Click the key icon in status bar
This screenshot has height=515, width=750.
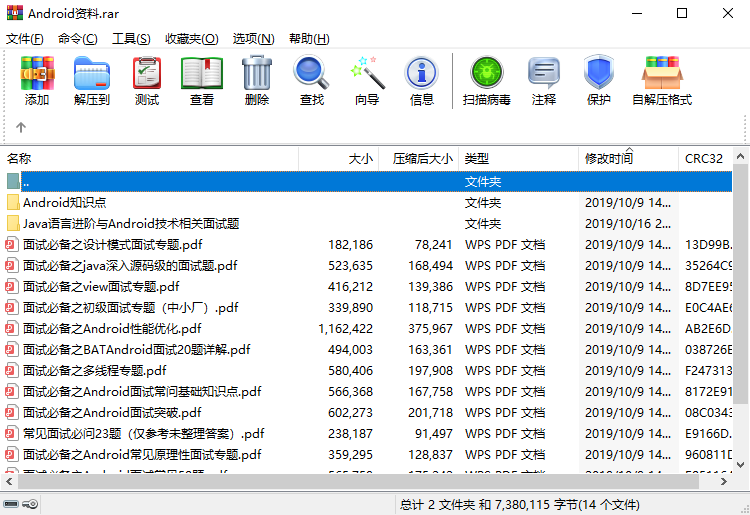(30, 504)
